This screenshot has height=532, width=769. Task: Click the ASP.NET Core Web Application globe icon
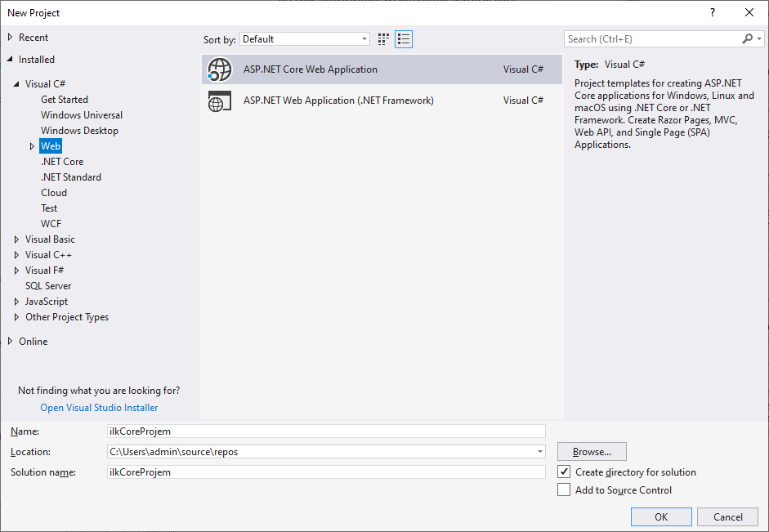[x=219, y=69]
